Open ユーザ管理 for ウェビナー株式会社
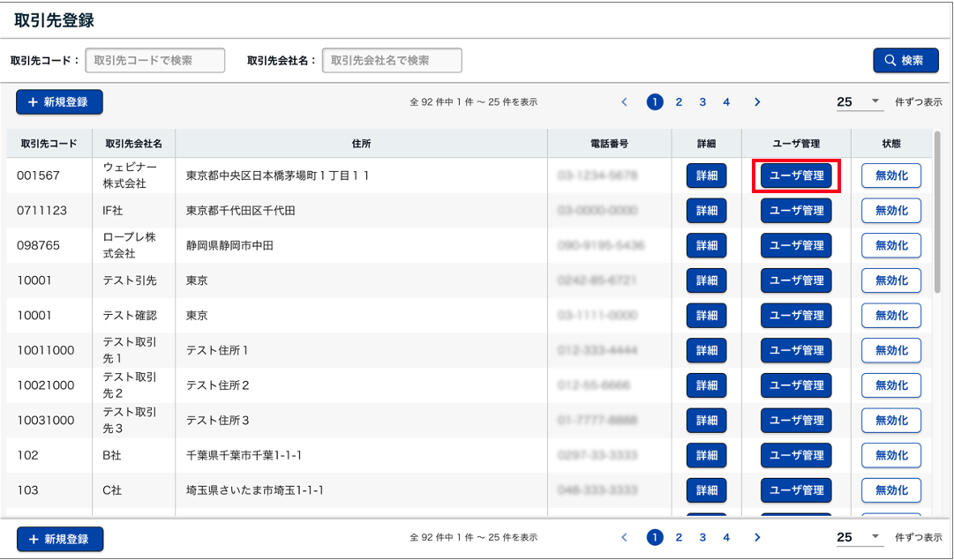954x560 pixels. click(796, 175)
